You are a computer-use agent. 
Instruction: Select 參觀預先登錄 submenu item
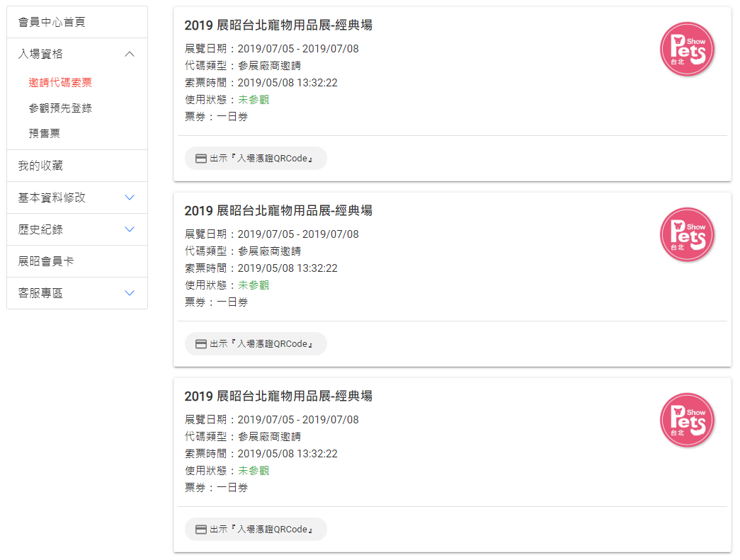(60, 108)
